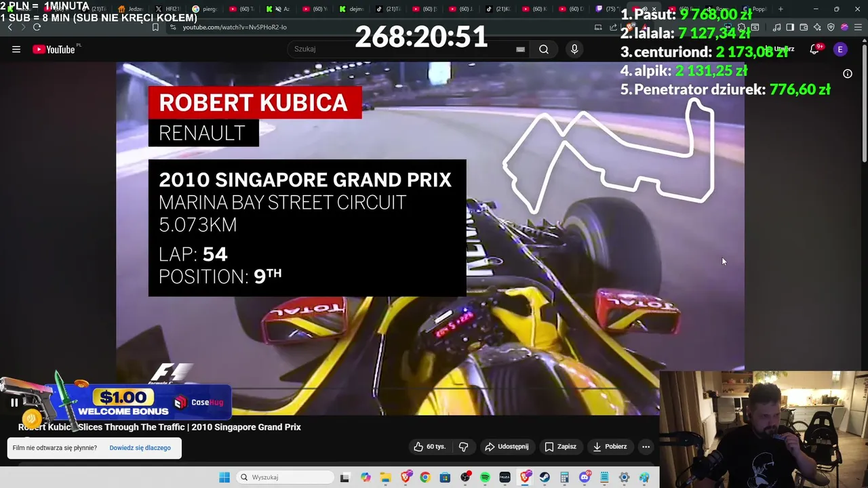Screen dimensions: 868x488
Task: Reload the page with the refresh icon
Action: tap(37, 27)
